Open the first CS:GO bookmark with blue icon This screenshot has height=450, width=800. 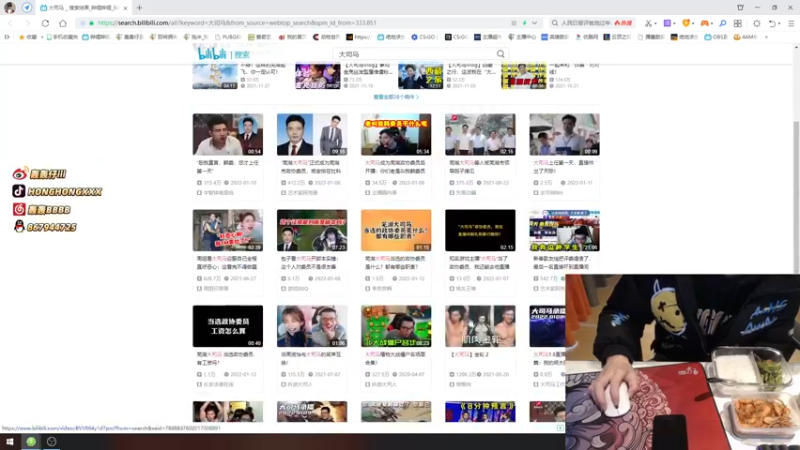[423, 37]
